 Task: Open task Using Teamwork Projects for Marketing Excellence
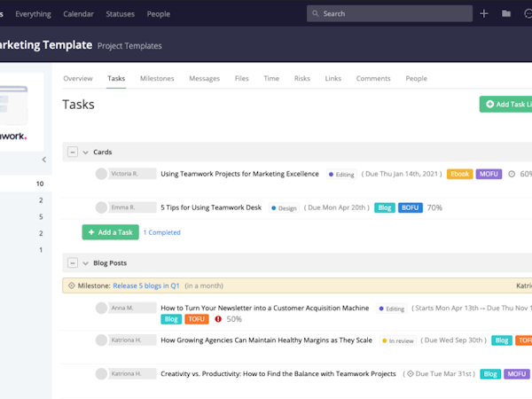(x=239, y=174)
